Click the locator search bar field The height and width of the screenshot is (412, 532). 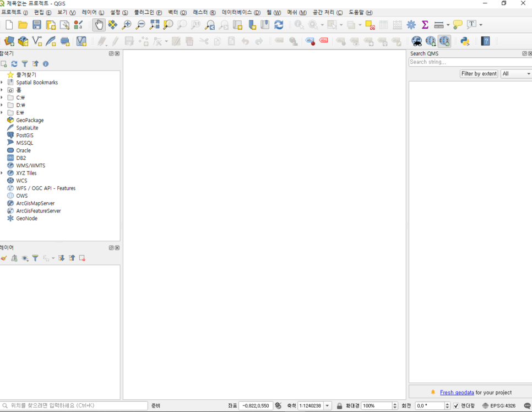click(74, 406)
